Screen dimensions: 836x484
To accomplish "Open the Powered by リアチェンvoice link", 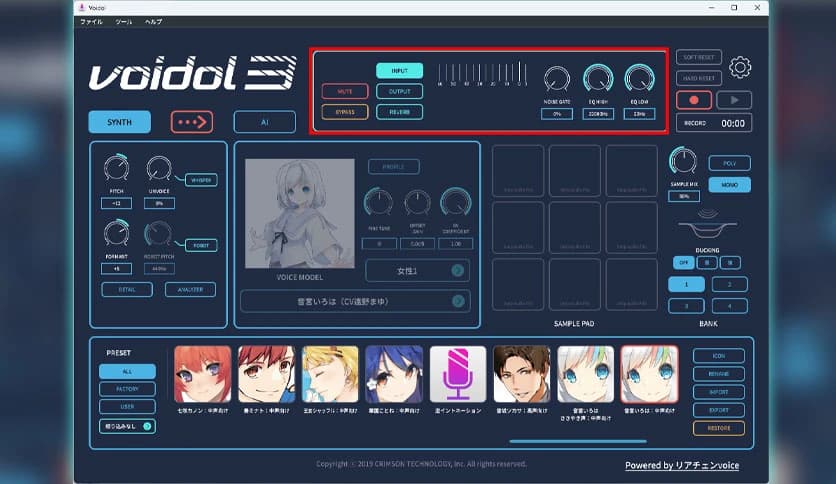I will pyautogui.click(x=682, y=465).
